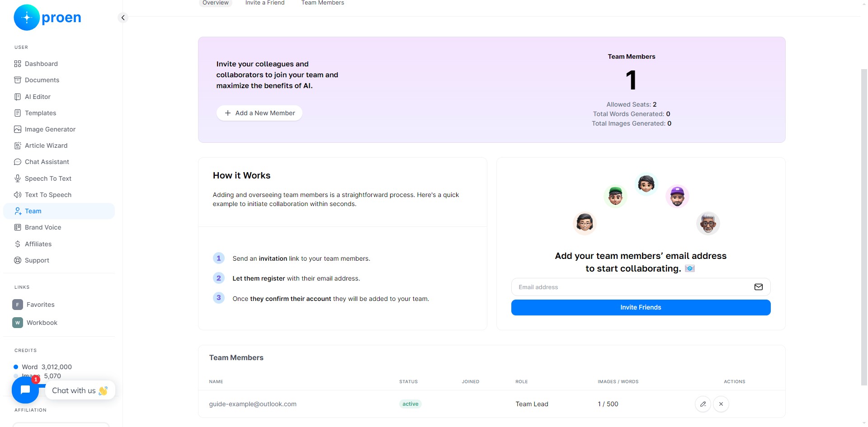Open the Dashboard icon in sidebar
Screen dimensions: 868x427
(18, 64)
